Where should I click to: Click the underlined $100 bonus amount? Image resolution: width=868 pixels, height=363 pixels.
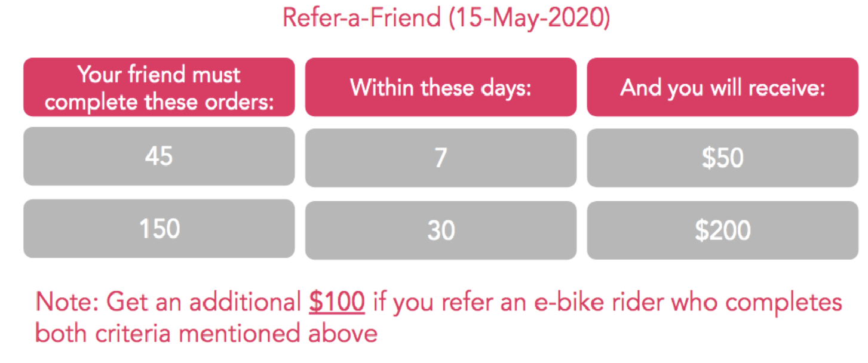[337, 303]
